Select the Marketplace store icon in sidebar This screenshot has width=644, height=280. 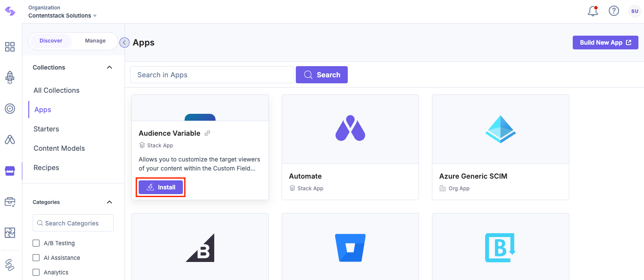pos(10,171)
